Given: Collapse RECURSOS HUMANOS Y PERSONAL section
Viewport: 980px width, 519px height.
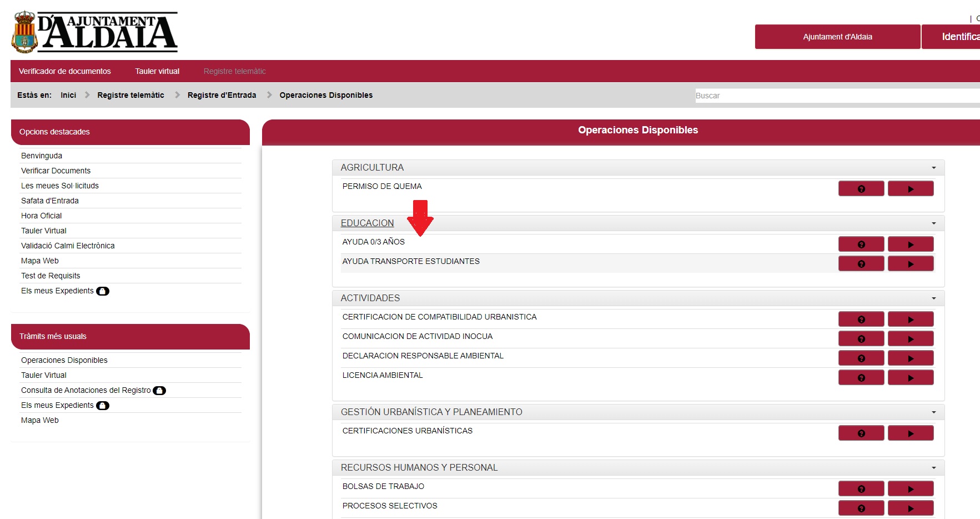Looking at the screenshot, I should coord(933,468).
